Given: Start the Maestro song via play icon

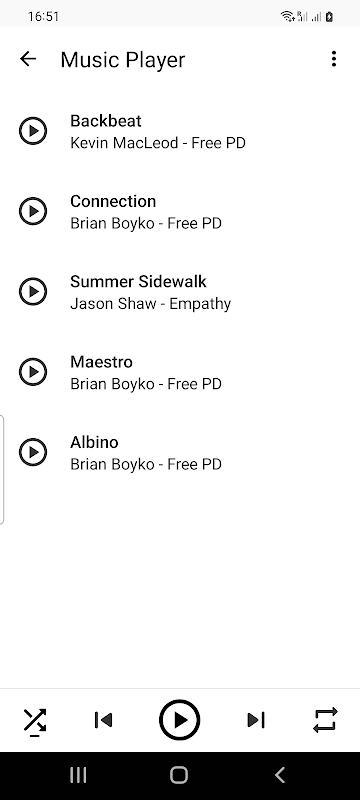Looking at the screenshot, I should [x=33, y=371].
